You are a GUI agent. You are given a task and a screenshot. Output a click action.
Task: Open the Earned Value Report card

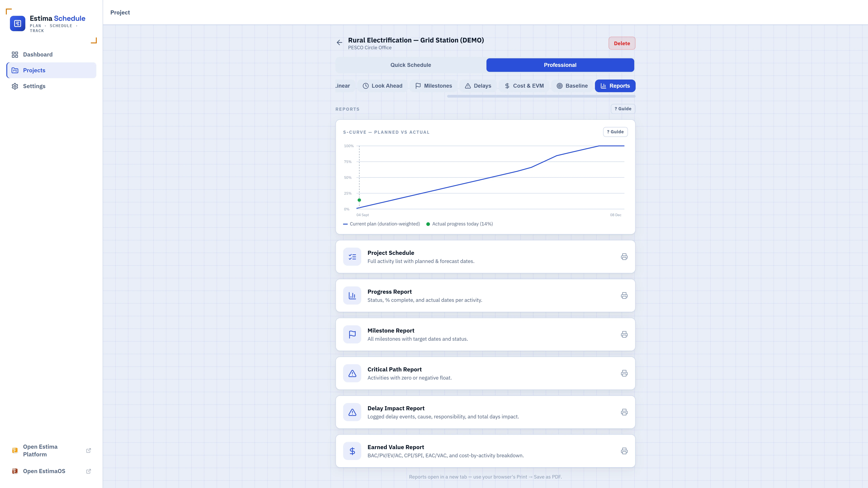(x=485, y=451)
